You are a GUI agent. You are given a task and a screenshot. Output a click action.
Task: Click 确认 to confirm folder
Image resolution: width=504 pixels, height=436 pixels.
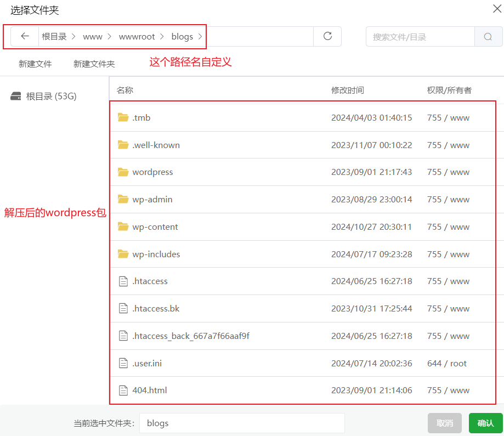pyautogui.click(x=486, y=423)
